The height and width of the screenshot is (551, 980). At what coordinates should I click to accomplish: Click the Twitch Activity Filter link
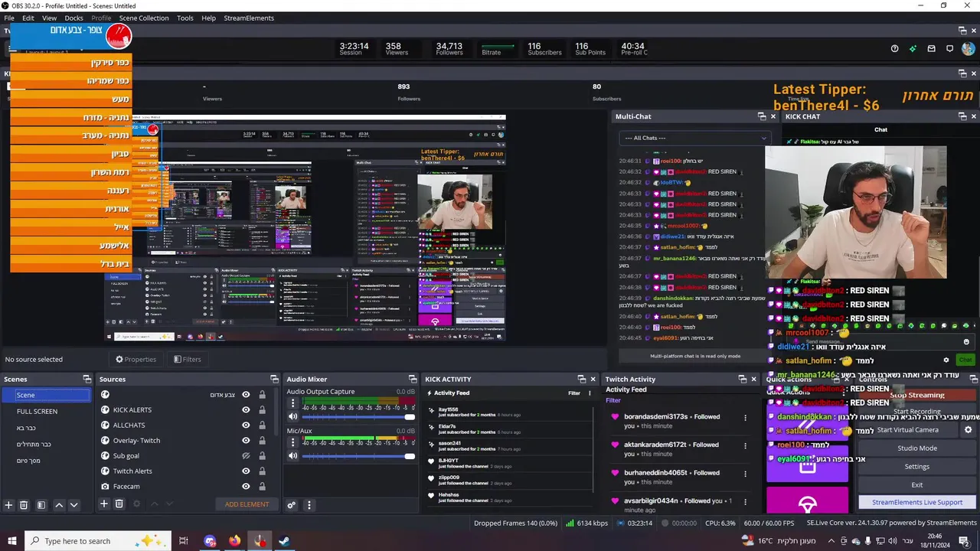tap(613, 400)
